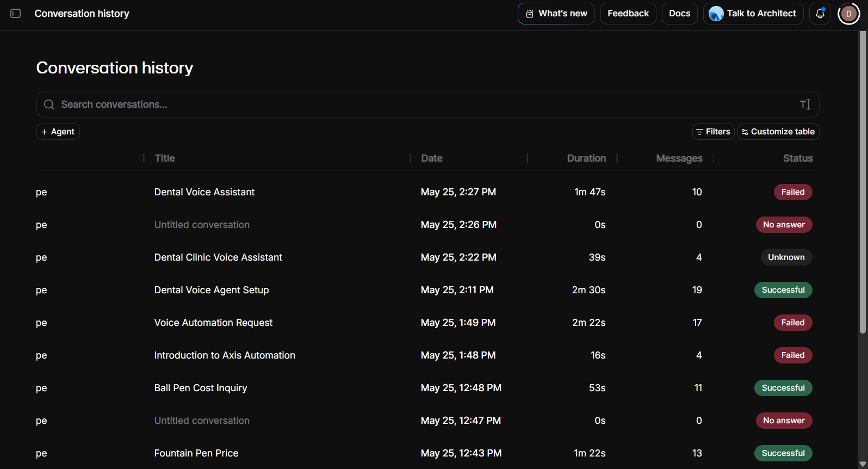Image resolution: width=868 pixels, height=469 pixels.
Task: Click duration 39s
Action: point(597,257)
